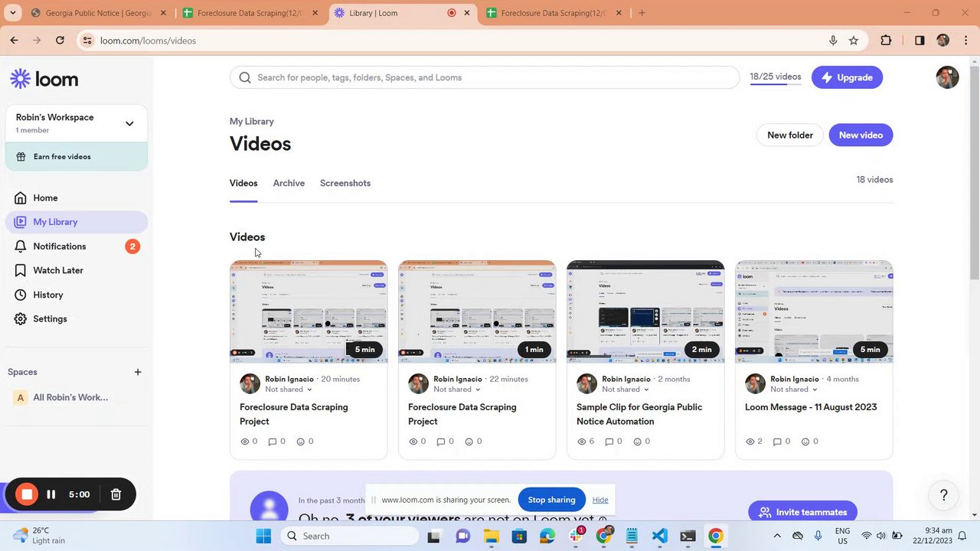
Task: Reload the page
Action: (x=60, y=41)
